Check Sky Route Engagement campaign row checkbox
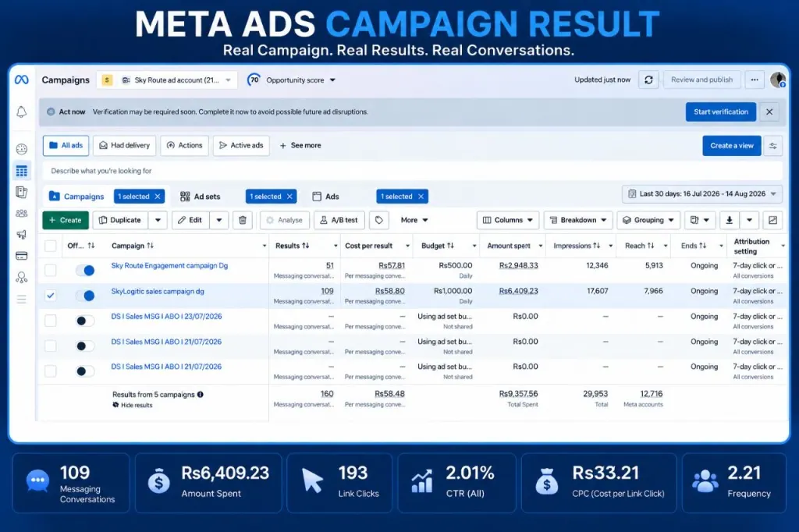799x532 pixels. (51, 270)
